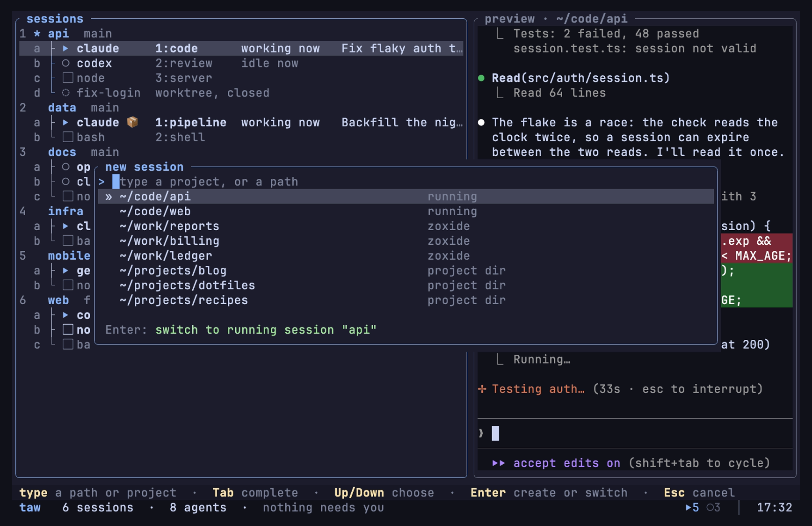Click 'switch to running session "api"' hint
This screenshot has width=812, height=526.
[x=266, y=330]
